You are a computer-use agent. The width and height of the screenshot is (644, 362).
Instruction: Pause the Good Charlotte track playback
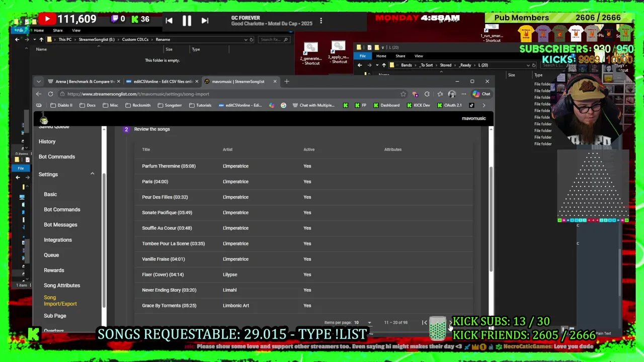pyautogui.click(x=187, y=21)
